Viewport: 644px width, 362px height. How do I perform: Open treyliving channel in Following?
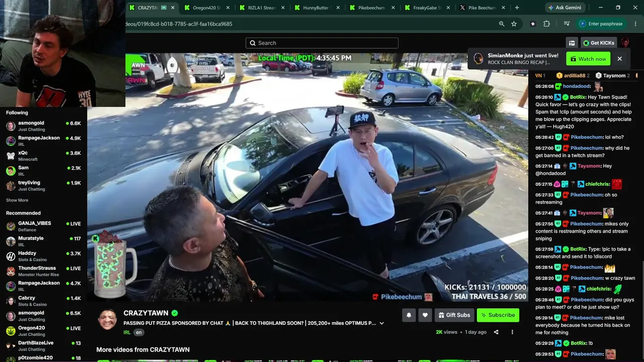pyautogui.click(x=43, y=186)
